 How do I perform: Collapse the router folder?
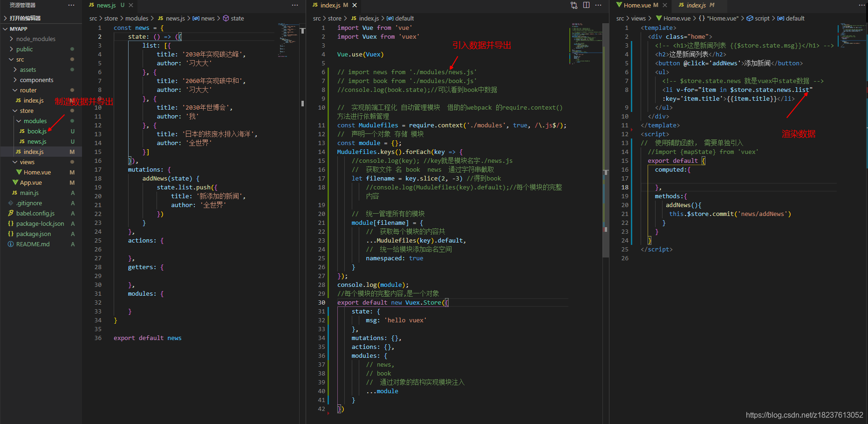click(28, 90)
